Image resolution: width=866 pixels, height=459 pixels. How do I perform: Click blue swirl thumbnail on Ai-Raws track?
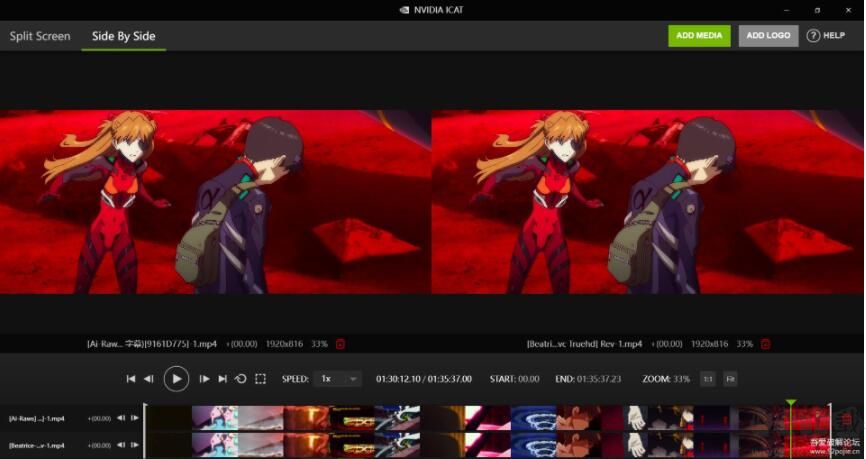[533, 418]
